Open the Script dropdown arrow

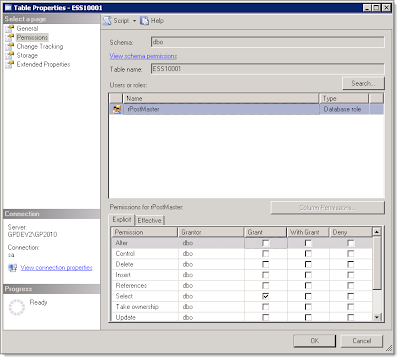pyautogui.click(x=134, y=21)
